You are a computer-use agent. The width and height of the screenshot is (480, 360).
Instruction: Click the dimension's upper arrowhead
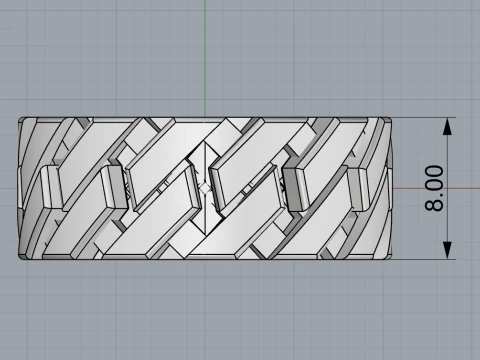pos(447,127)
